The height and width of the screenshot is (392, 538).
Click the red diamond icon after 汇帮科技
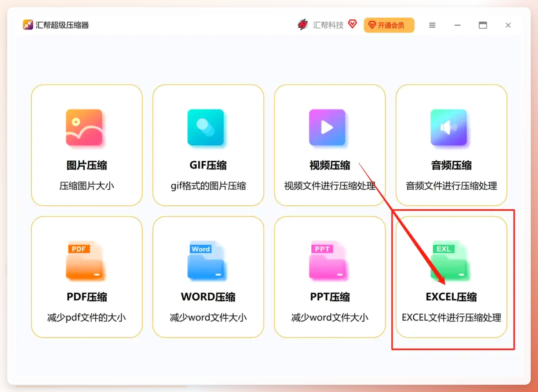click(x=352, y=24)
